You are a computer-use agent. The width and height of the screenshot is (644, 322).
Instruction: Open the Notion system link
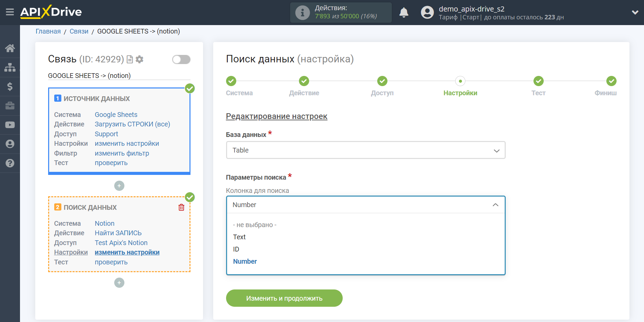click(104, 223)
